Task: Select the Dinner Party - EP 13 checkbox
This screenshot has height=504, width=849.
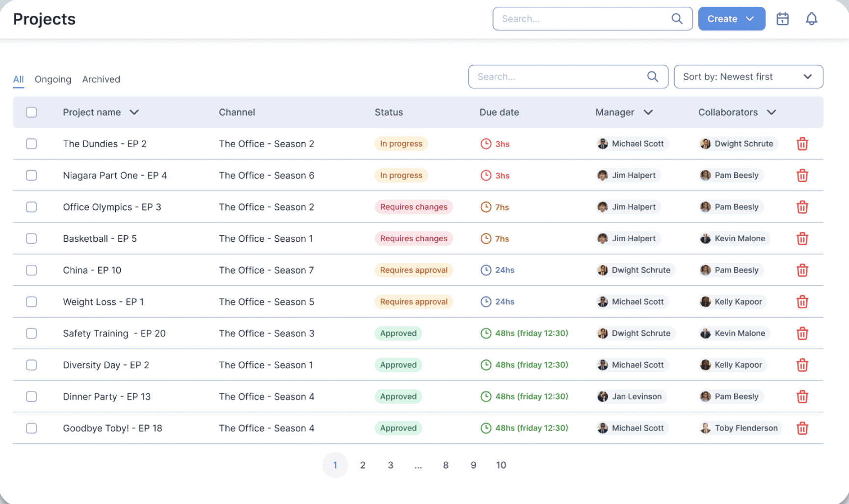Action: [x=31, y=397]
